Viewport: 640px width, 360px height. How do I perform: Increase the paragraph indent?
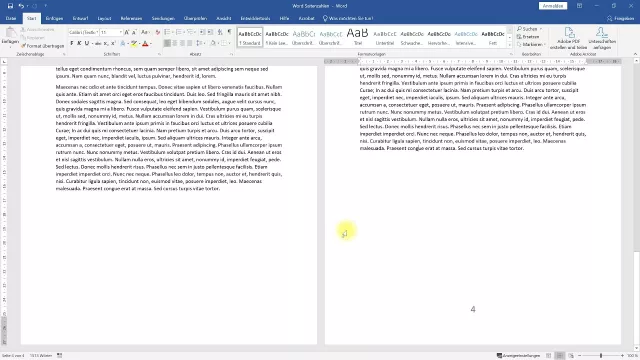click(x=210, y=32)
